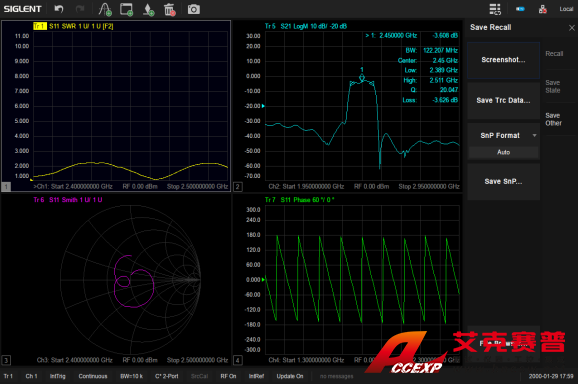
Task: Add a new trace with trace icon
Action: point(105,10)
